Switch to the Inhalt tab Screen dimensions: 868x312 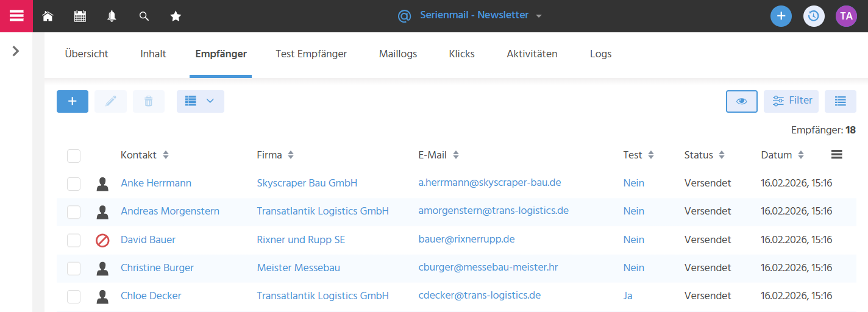point(153,54)
